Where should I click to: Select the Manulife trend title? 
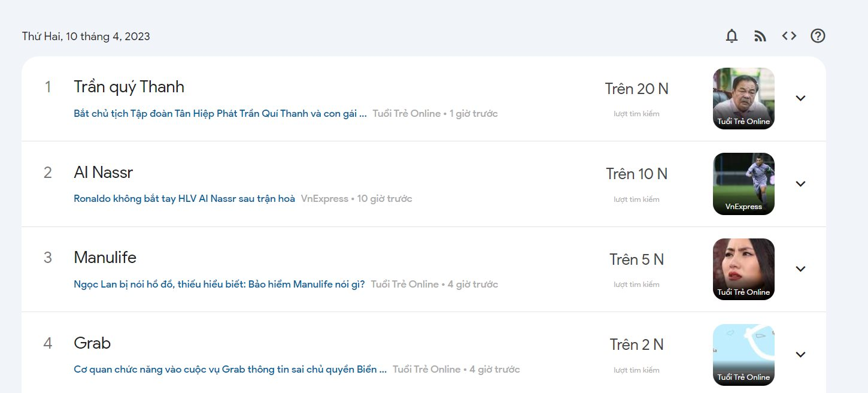pos(105,258)
